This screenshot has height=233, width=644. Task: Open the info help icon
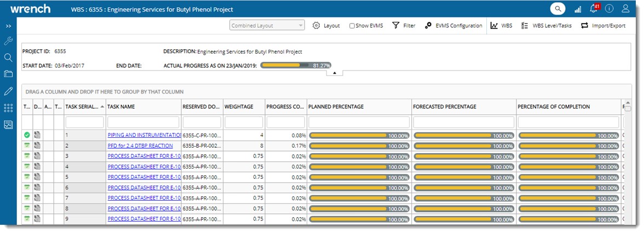pyautogui.click(x=610, y=9)
